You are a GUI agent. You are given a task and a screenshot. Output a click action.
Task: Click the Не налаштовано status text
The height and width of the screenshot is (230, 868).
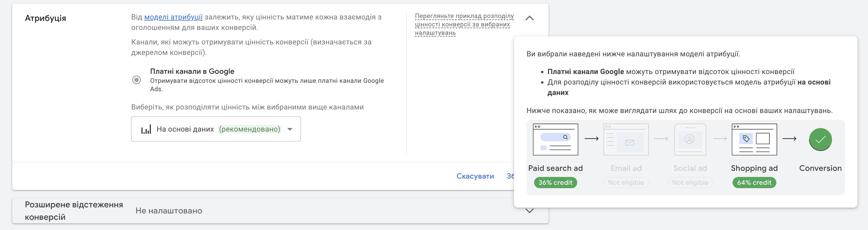coord(169,211)
